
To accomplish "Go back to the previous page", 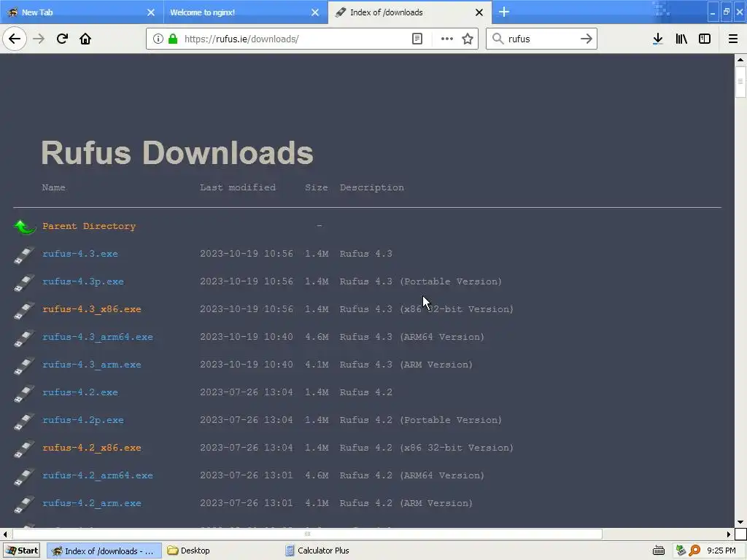I will pyautogui.click(x=15, y=39).
